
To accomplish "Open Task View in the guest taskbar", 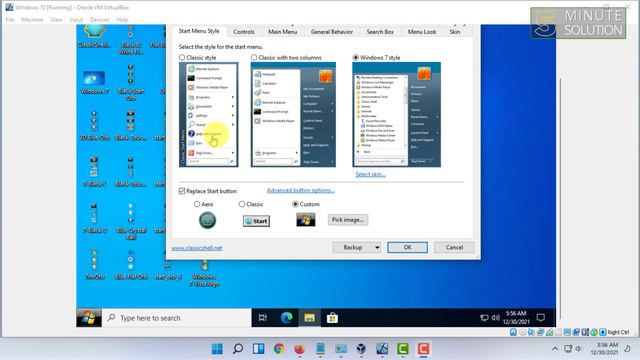I will click(263, 318).
